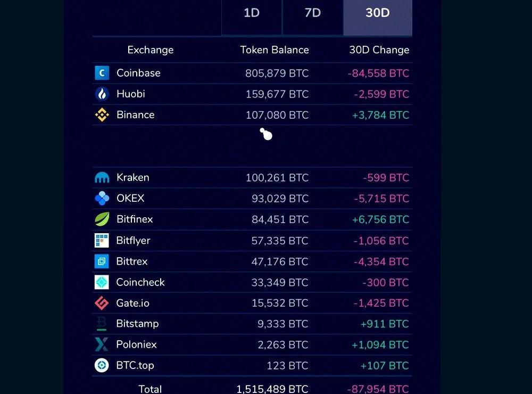Open the Bitstamp exchange name link
532x394 pixels.
click(x=137, y=324)
